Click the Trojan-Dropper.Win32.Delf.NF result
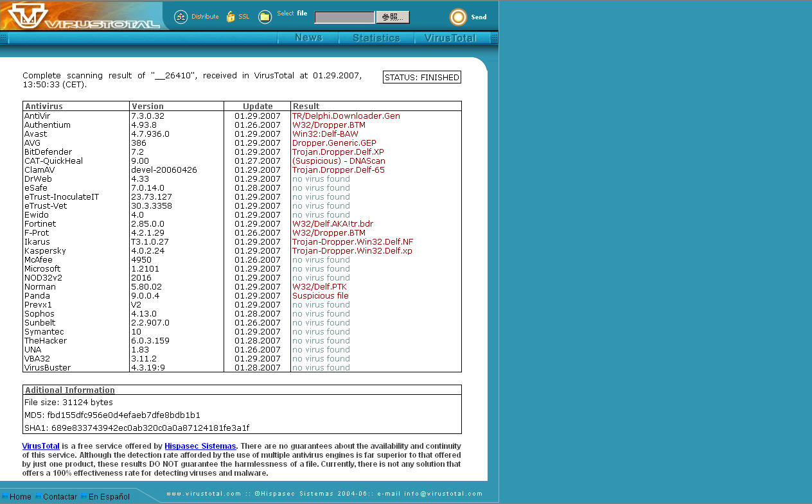Viewport: 812px width, 504px height. 353,242
